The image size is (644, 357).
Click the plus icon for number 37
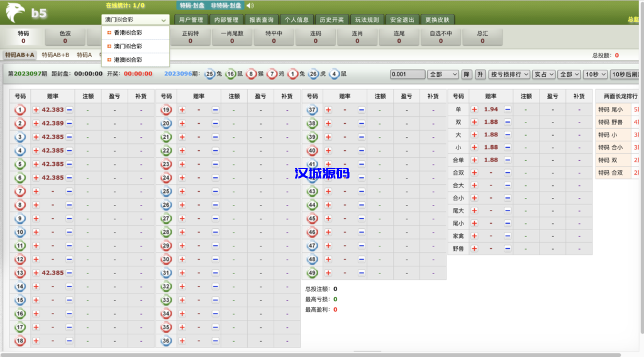328,110
